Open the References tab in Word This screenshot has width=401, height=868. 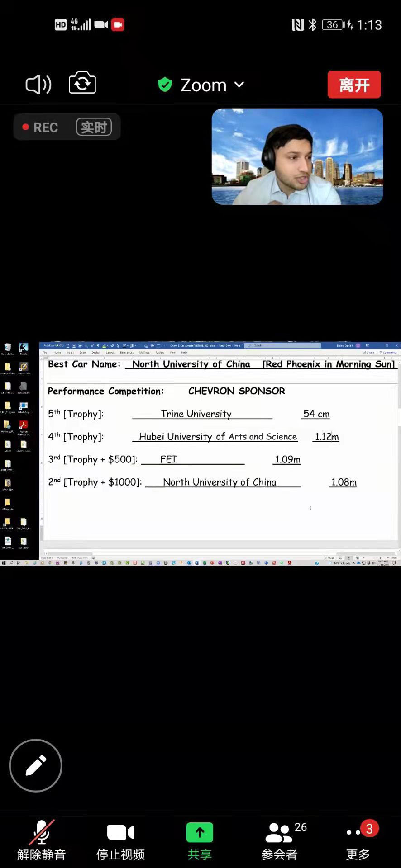coord(127,352)
